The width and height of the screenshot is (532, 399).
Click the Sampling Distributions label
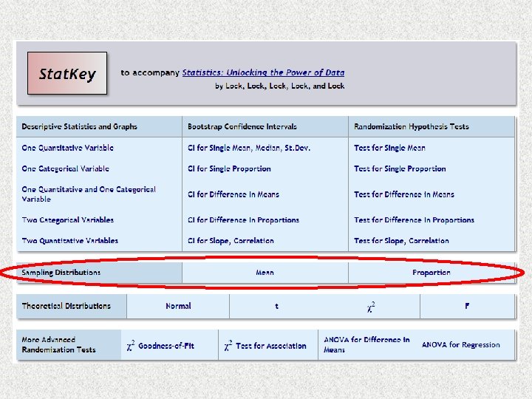(x=61, y=273)
